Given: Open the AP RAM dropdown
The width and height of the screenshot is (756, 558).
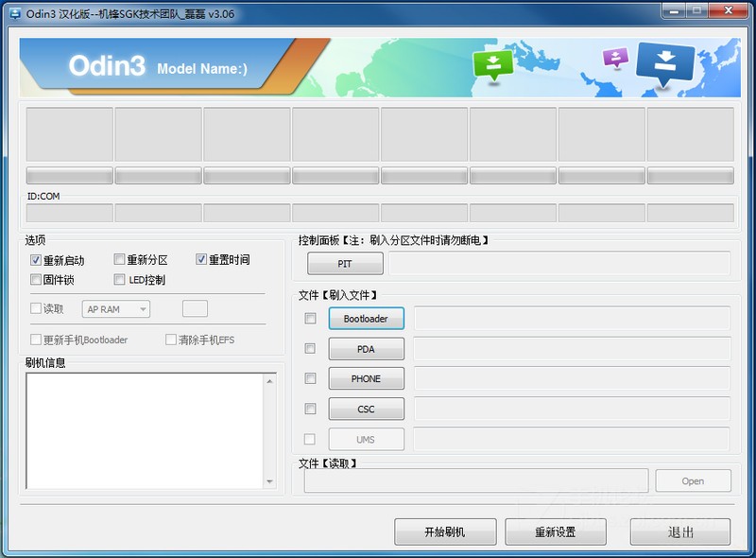Looking at the screenshot, I should click(116, 309).
